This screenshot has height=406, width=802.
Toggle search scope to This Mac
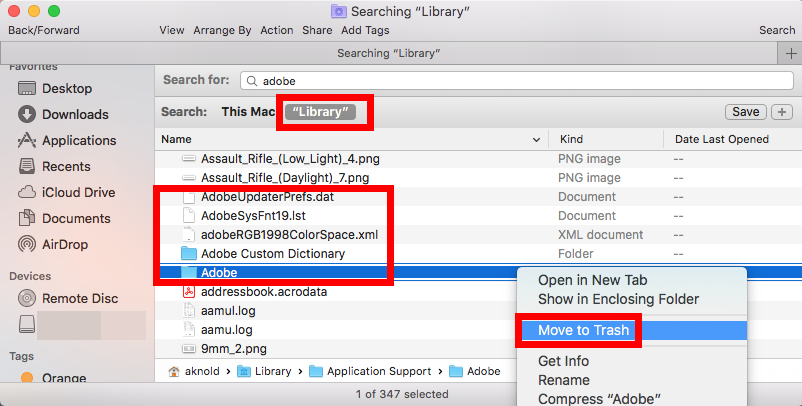click(x=248, y=112)
